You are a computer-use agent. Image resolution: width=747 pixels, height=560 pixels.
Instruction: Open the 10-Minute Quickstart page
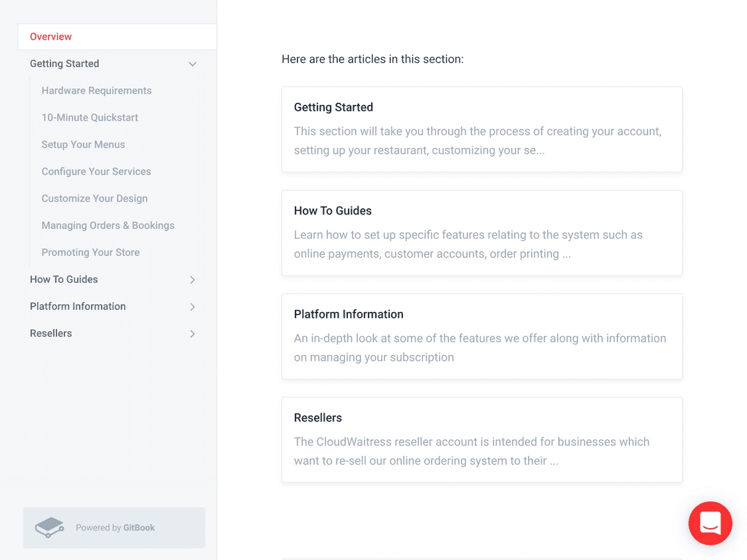tap(90, 117)
